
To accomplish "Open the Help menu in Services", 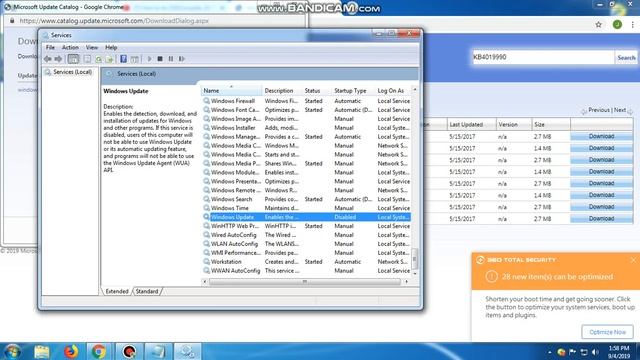I will pyautogui.click(x=111, y=47).
